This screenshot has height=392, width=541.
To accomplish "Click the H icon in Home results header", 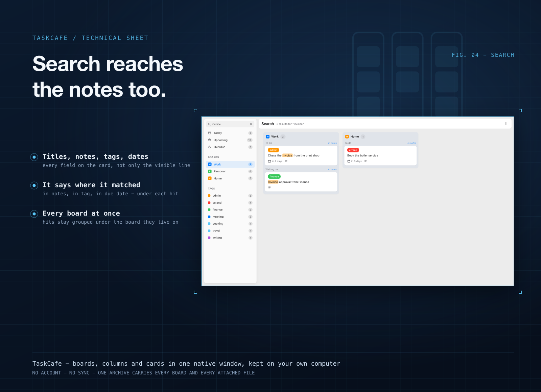I will click(347, 137).
